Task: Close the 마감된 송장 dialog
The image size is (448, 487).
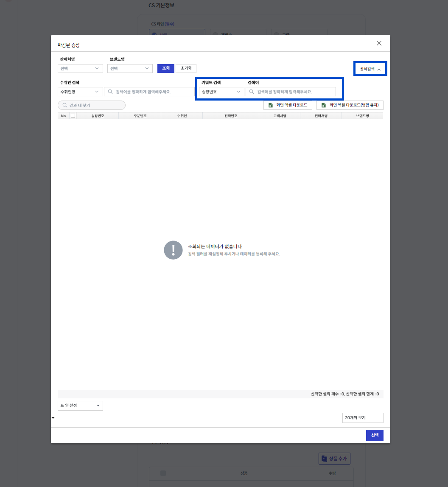Action: click(x=379, y=43)
